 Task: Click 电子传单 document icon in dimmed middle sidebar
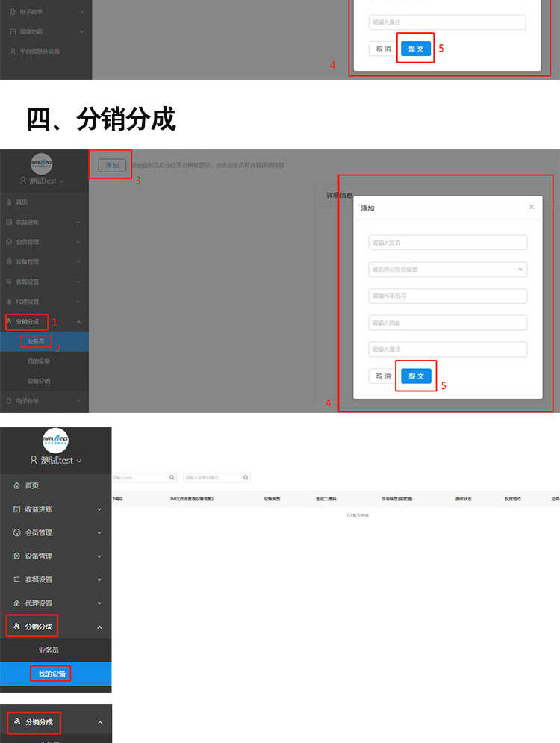pos(9,401)
